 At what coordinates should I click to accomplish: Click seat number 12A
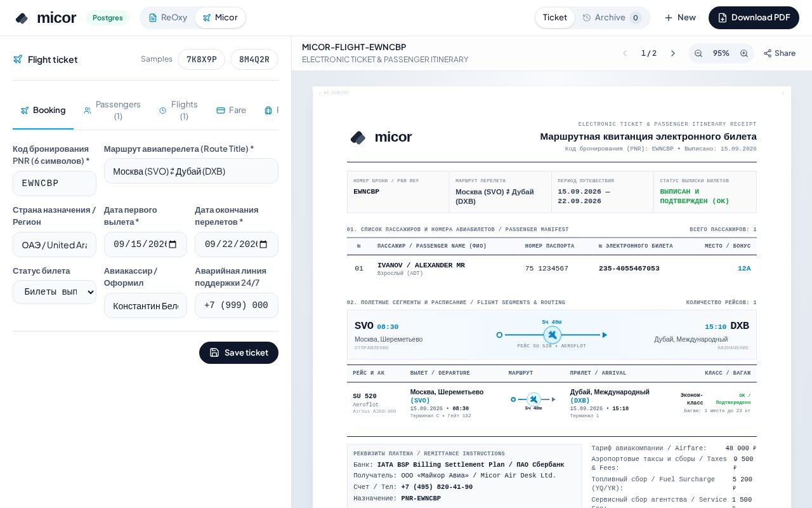(744, 269)
